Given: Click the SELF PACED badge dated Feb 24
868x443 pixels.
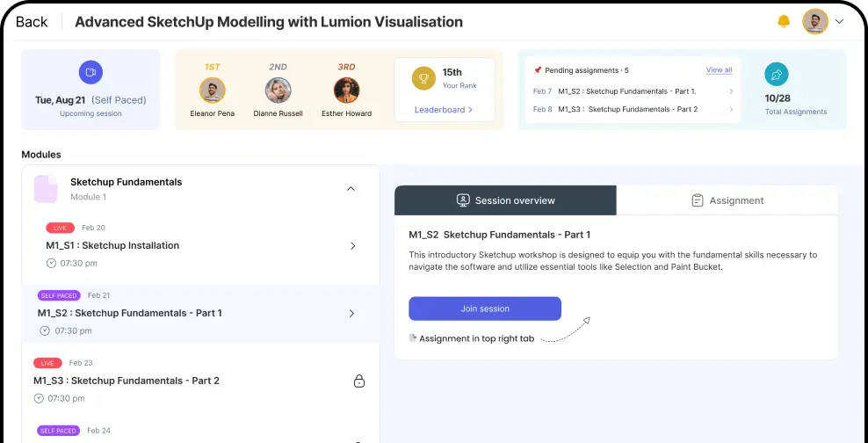Looking at the screenshot, I should (x=59, y=431).
